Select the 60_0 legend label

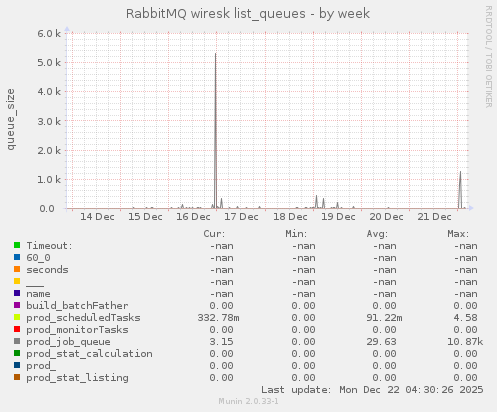coord(38,258)
